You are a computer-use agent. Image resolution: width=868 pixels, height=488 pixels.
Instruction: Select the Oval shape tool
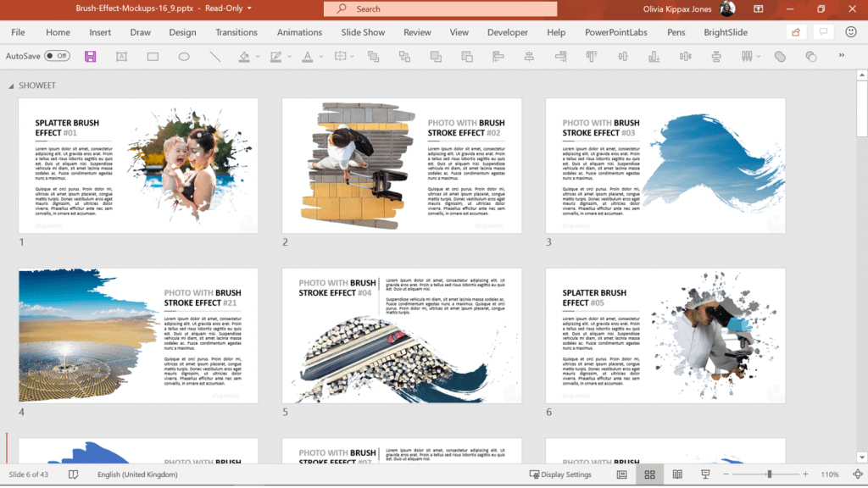[x=183, y=55]
